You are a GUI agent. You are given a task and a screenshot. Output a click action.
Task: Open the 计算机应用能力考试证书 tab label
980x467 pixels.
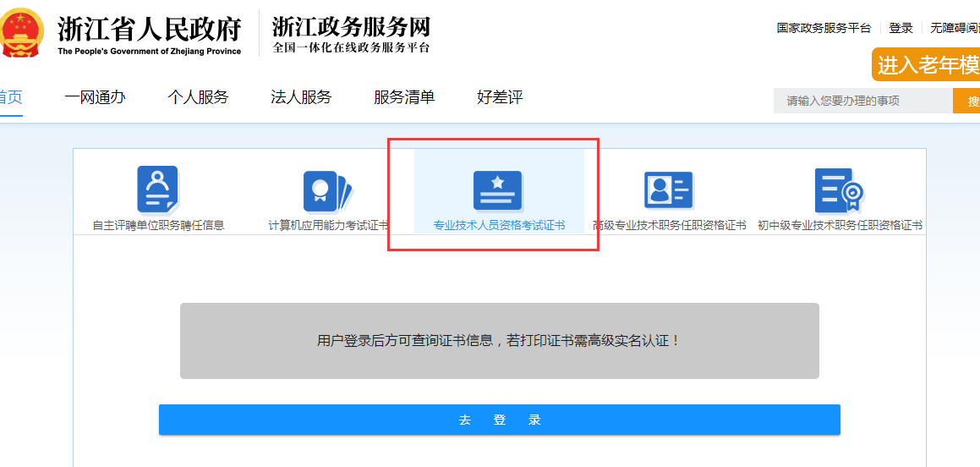tap(328, 226)
